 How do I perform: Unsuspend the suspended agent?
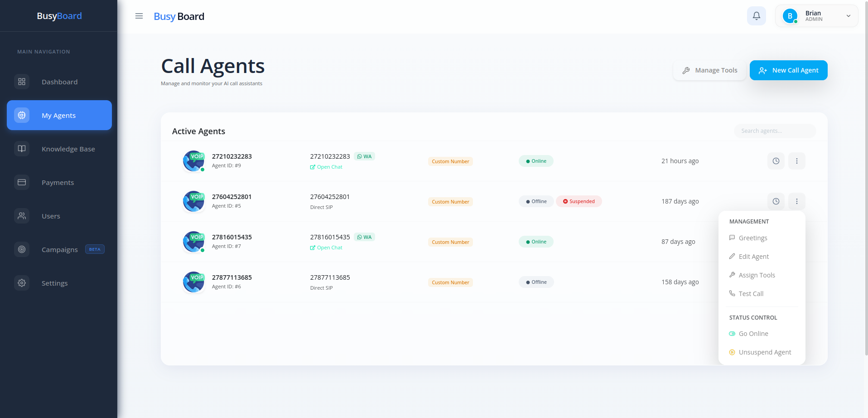[x=764, y=352]
